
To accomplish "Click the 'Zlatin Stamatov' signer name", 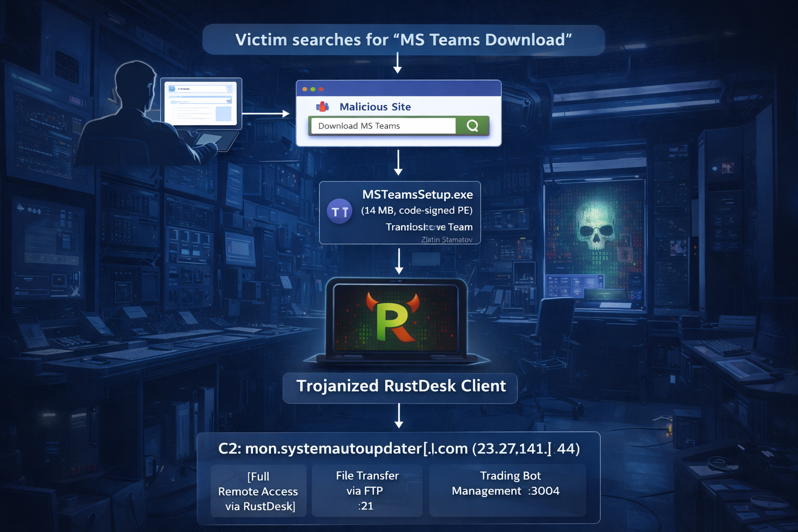I will [x=447, y=240].
